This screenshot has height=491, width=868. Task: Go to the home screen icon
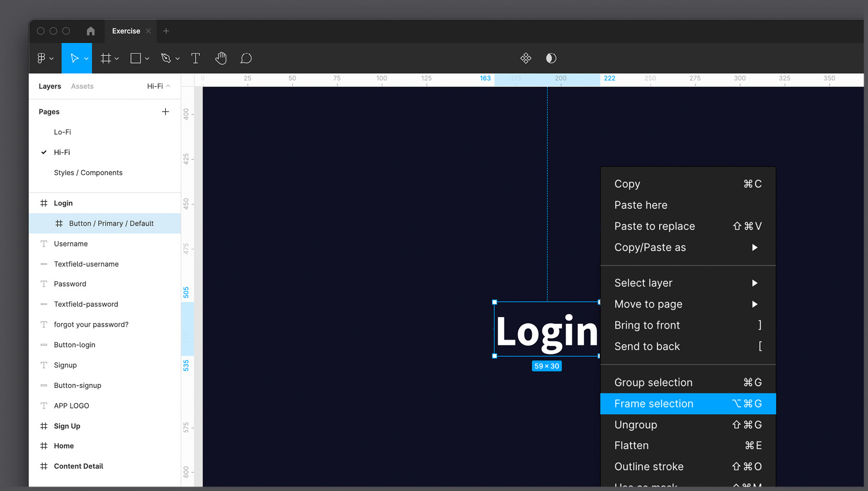tap(90, 31)
